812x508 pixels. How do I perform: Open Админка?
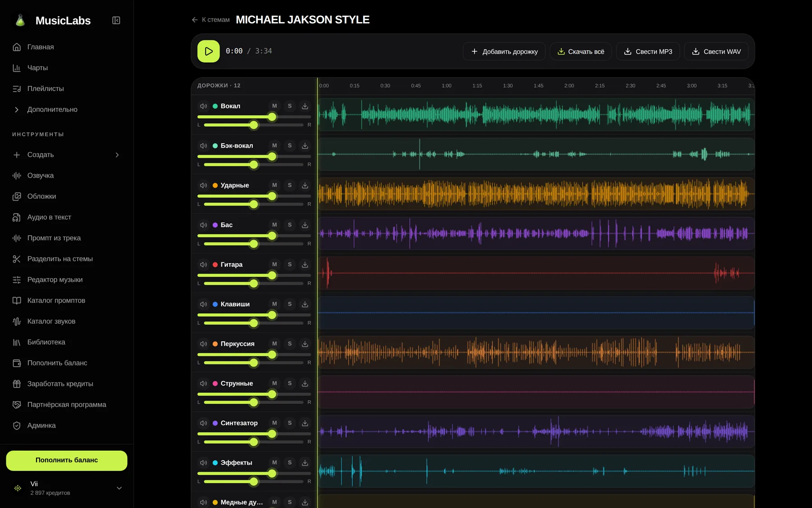click(x=67, y=426)
